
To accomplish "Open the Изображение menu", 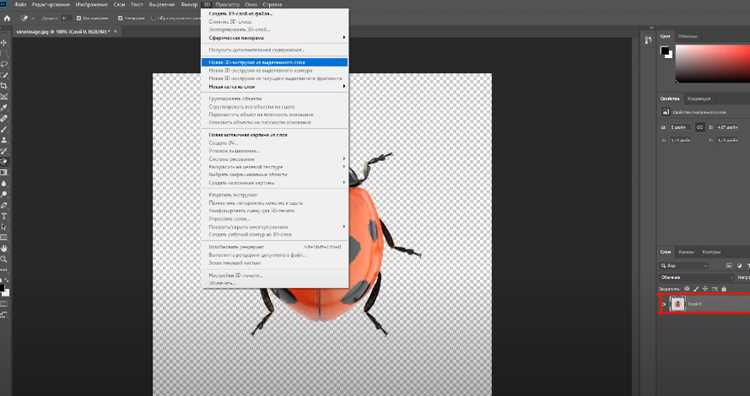I will click(92, 4).
